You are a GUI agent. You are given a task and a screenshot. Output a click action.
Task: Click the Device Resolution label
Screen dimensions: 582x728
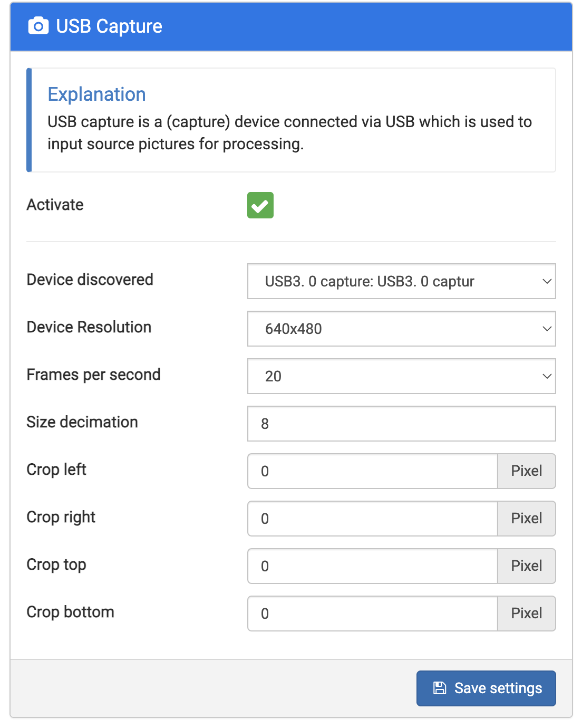pyautogui.click(x=89, y=327)
